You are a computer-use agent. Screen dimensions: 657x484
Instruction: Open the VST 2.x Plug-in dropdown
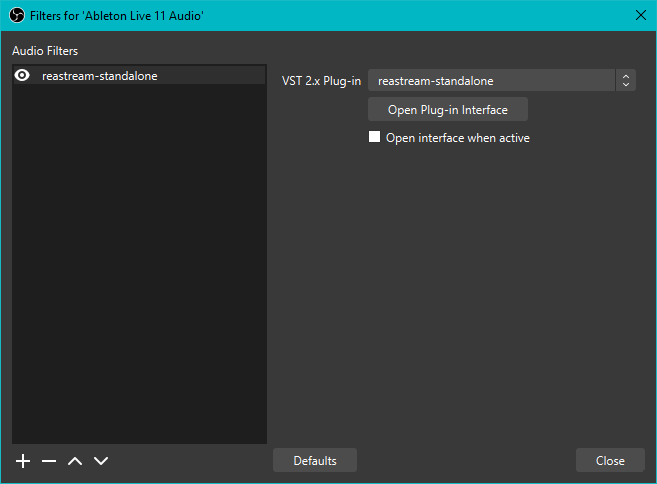[490, 81]
